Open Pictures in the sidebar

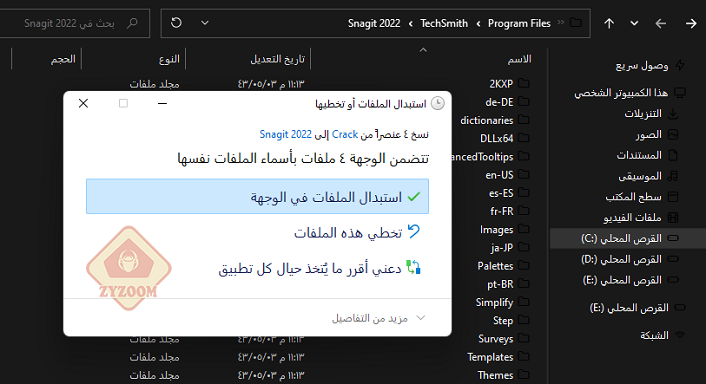(648, 134)
